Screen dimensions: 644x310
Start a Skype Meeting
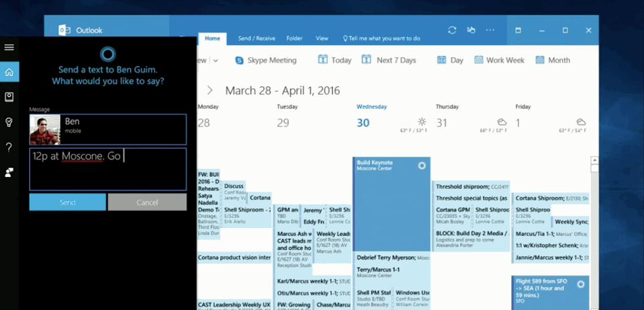[266, 60]
